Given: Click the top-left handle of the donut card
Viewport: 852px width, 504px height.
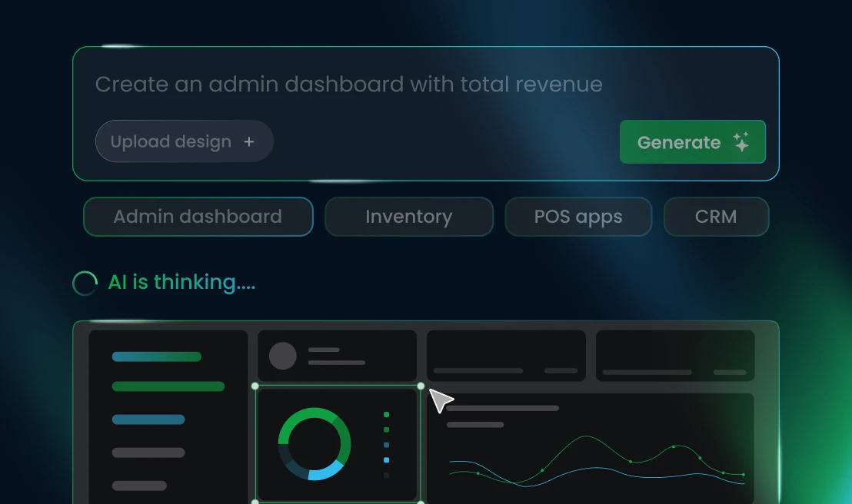Looking at the screenshot, I should (255, 386).
